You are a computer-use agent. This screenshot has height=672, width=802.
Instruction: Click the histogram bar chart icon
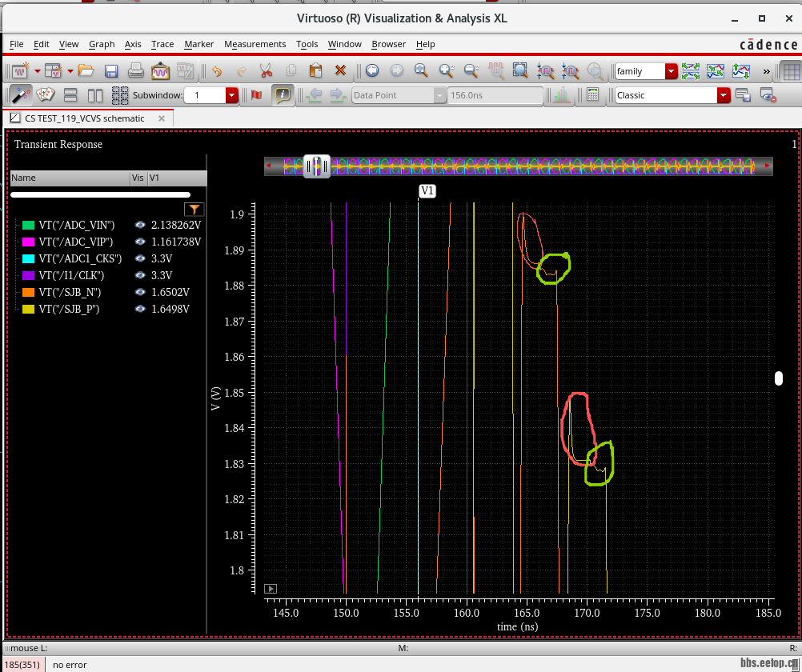562,95
